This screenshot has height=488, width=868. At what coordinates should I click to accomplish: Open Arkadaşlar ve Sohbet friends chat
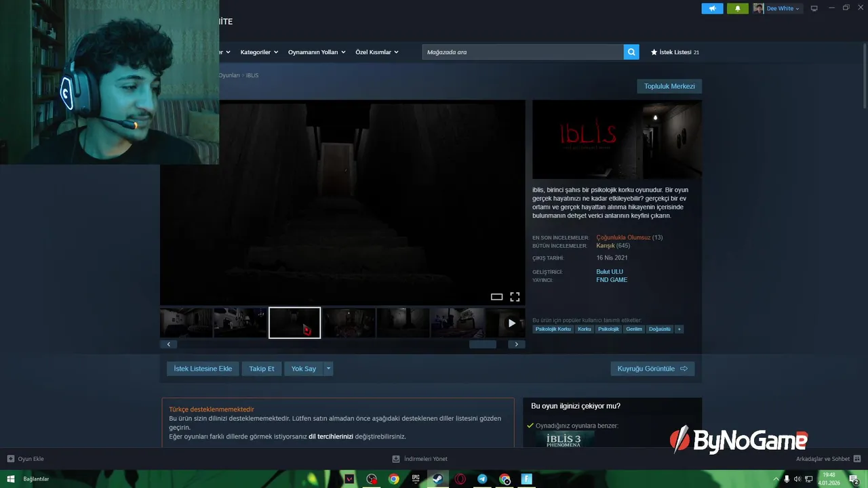point(828,459)
